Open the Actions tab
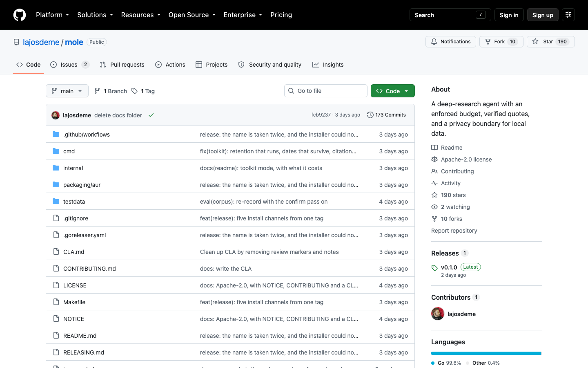Screen dimensions: 588x368 170,65
